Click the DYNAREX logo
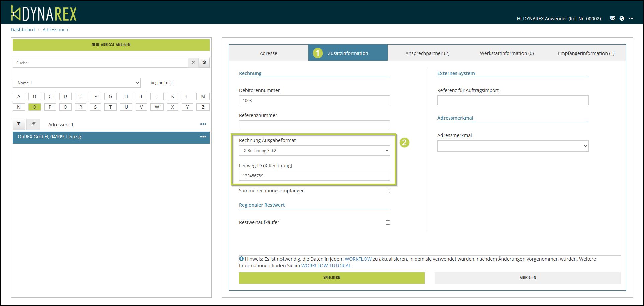 click(44, 13)
